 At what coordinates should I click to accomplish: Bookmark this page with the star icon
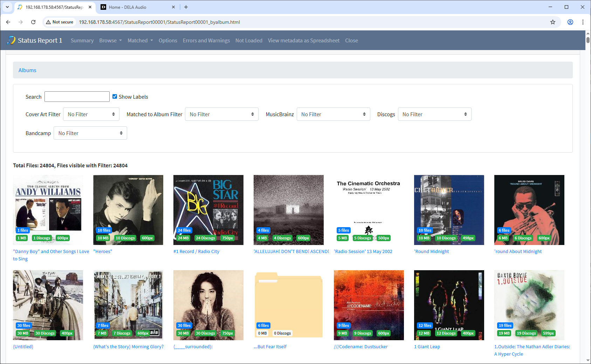(x=553, y=22)
